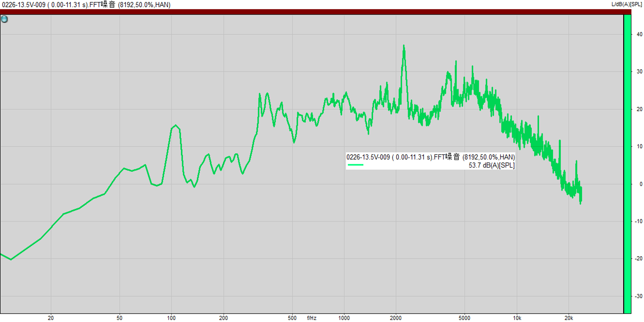Click the spectrum peak near 100 Hz

click(176, 126)
